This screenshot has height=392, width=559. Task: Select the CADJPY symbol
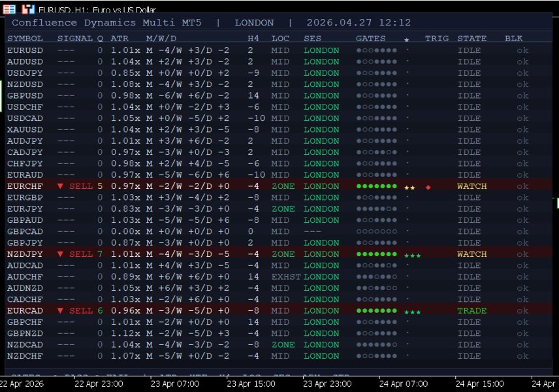(25, 152)
